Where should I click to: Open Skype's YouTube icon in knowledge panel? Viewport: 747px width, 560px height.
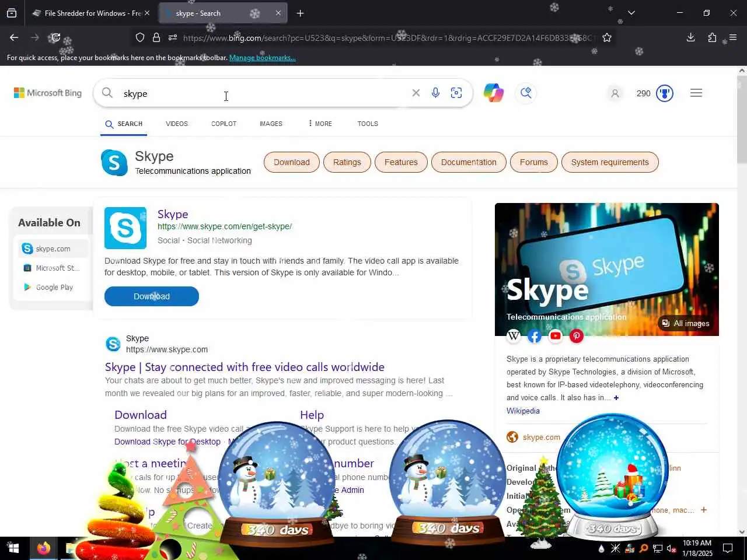pos(556,336)
